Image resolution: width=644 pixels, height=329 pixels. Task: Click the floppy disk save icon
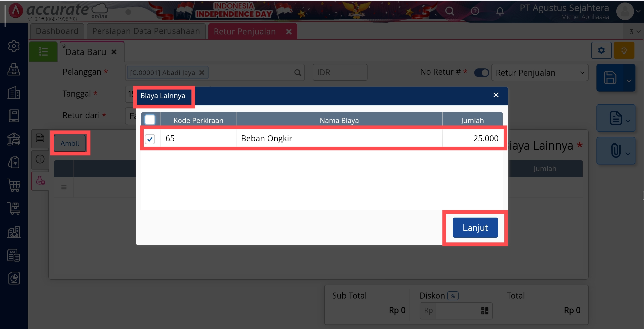[610, 78]
